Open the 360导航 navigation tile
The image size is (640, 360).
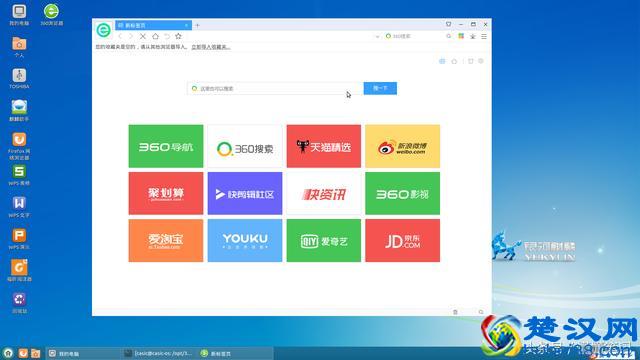click(166, 146)
